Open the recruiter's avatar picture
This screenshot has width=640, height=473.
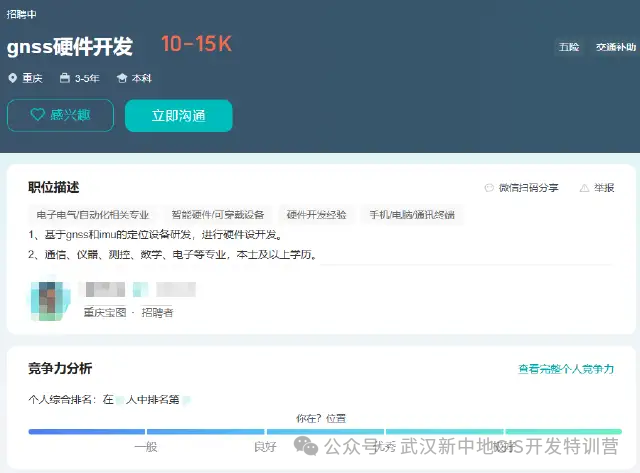coord(50,301)
